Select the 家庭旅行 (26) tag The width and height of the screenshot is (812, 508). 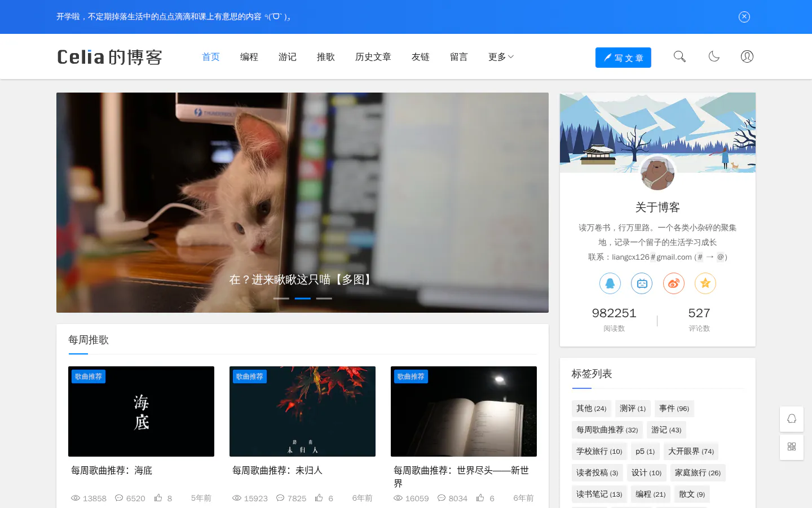coord(698,473)
